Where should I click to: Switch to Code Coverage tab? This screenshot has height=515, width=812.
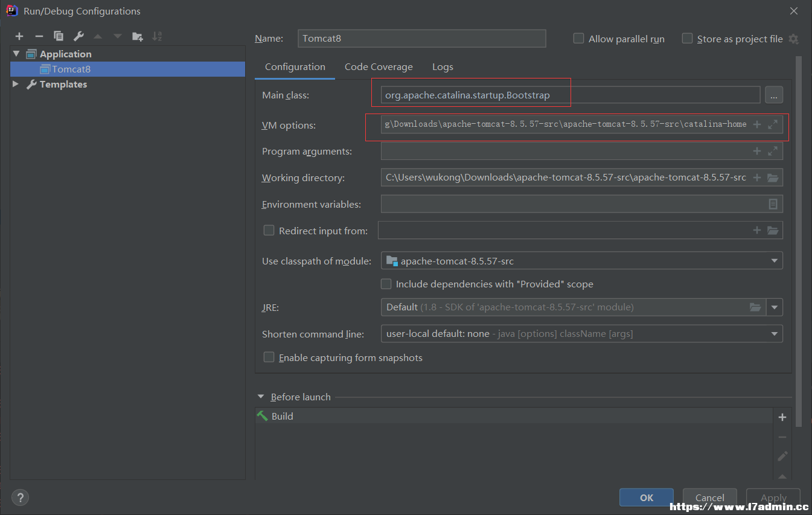(x=379, y=67)
